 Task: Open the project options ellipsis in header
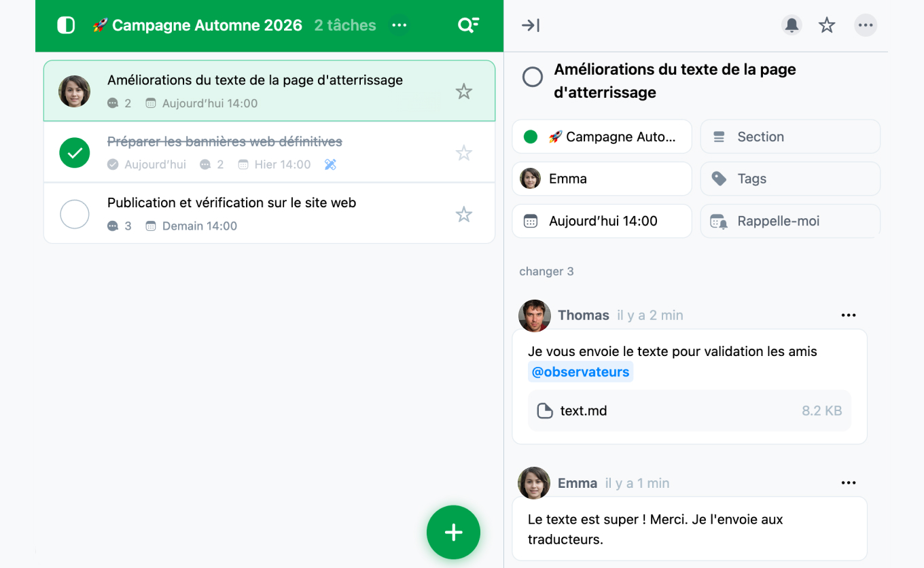[x=399, y=26]
